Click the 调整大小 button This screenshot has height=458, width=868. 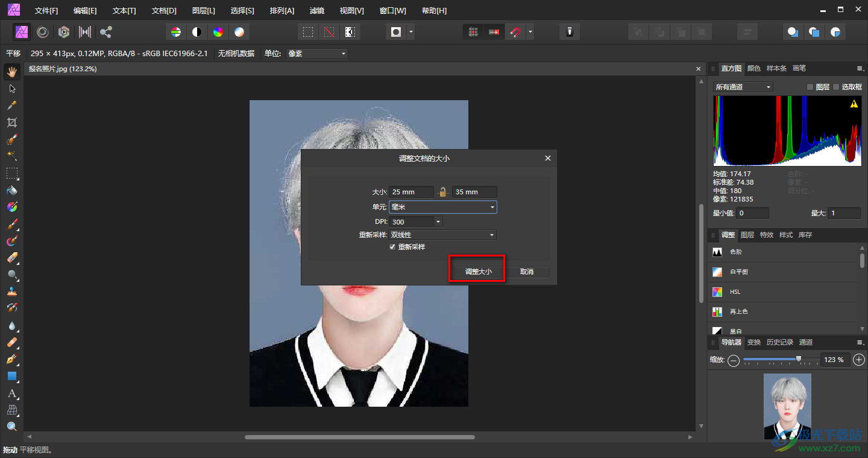478,272
